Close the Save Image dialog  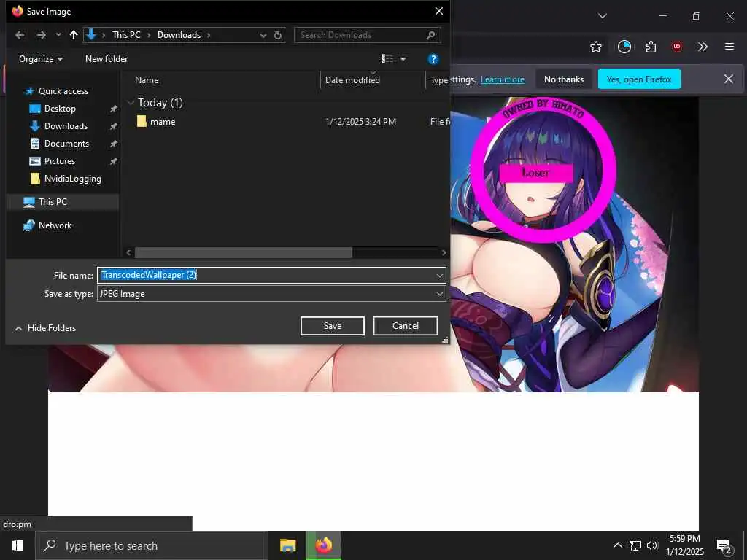coord(438,11)
